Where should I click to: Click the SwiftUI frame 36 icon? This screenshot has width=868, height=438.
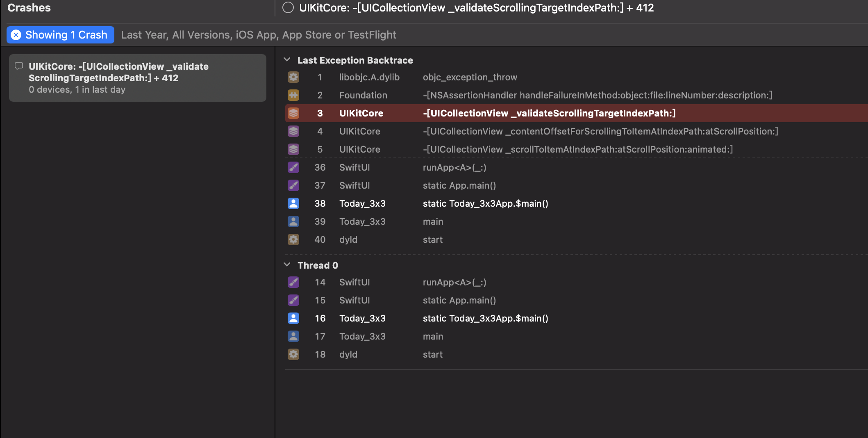pyautogui.click(x=293, y=167)
